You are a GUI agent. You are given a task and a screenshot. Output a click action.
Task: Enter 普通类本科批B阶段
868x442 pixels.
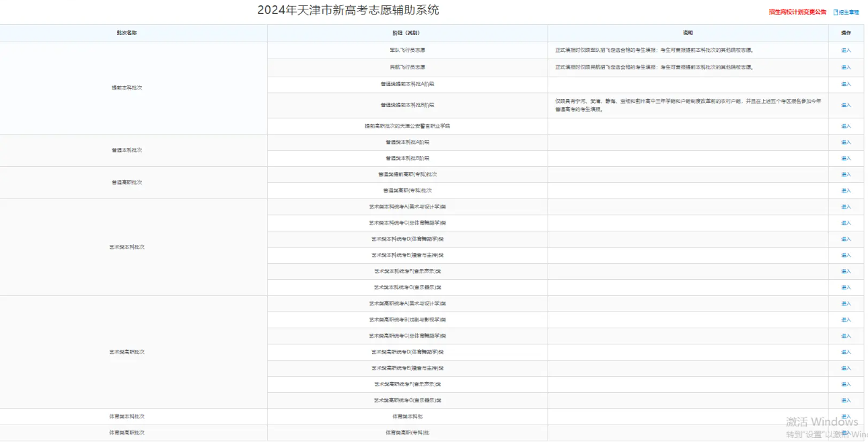pyautogui.click(x=846, y=157)
